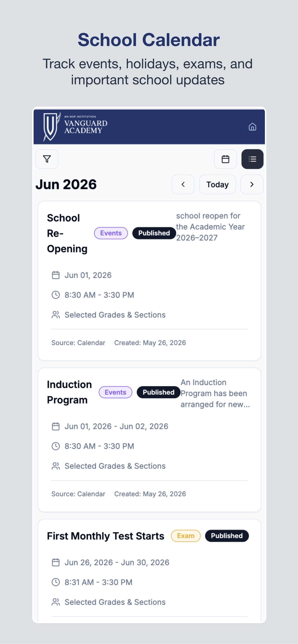
Task: Switch to calendar grid view
Action: pyautogui.click(x=225, y=159)
